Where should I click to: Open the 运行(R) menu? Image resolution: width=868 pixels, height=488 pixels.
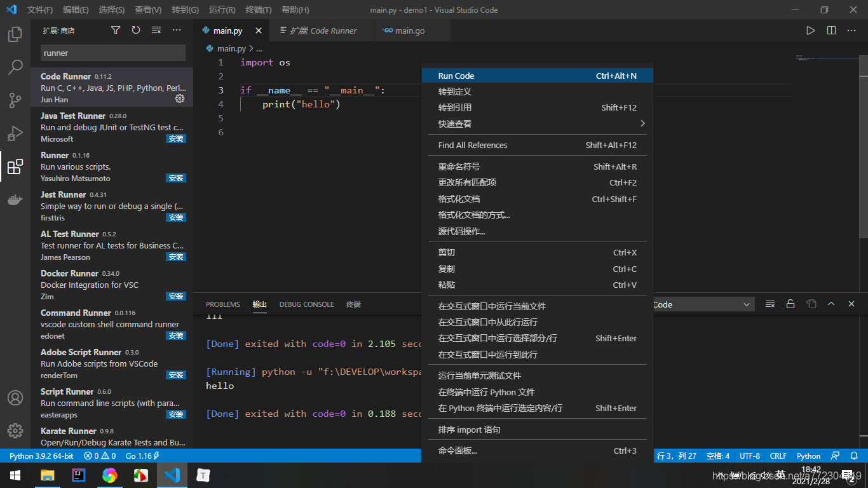click(x=222, y=10)
